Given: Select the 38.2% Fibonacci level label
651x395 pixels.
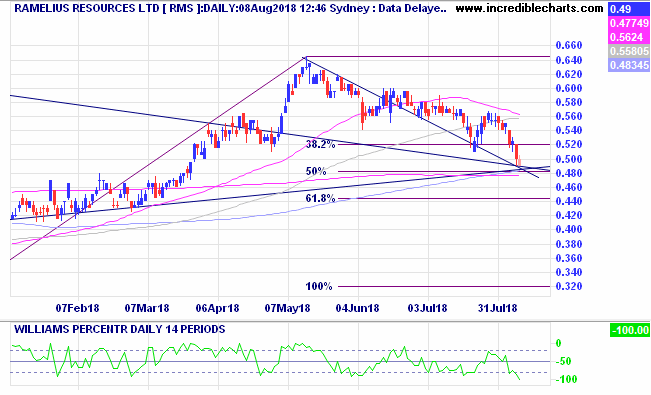Looking at the screenshot, I should [x=320, y=145].
